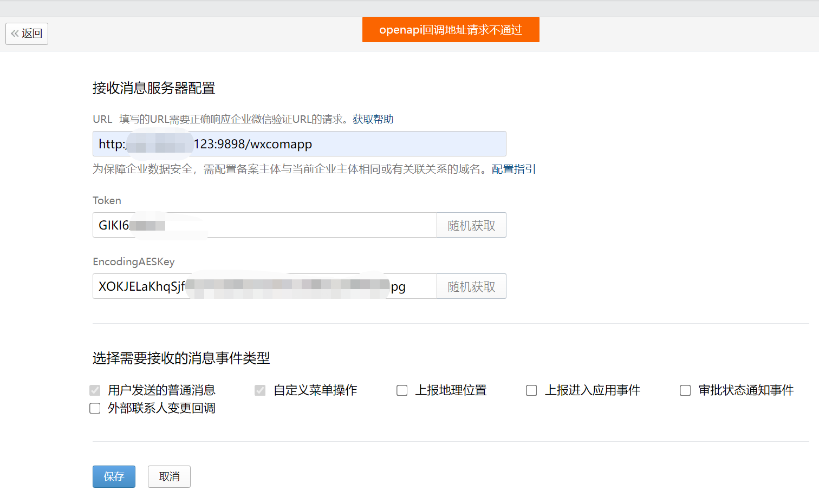The width and height of the screenshot is (819, 504).
Task: Enable the 上报地理位置 checkbox
Action: coord(402,390)
